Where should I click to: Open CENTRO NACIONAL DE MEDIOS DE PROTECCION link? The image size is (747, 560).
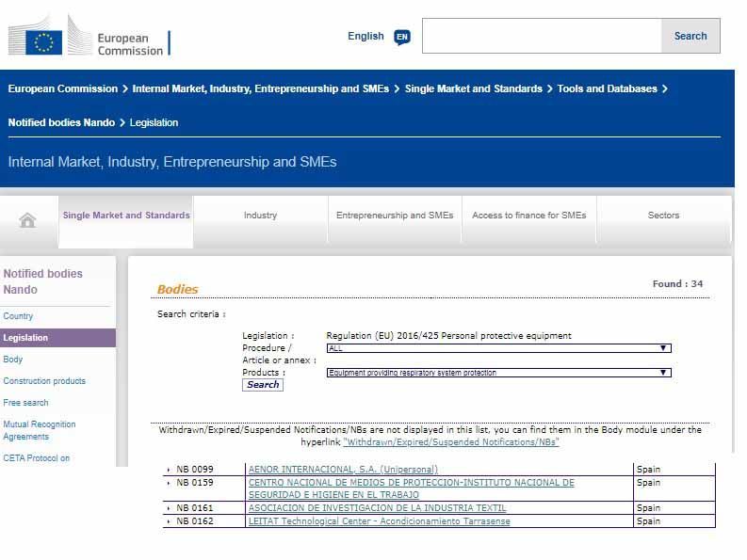(x=411, y=488)
